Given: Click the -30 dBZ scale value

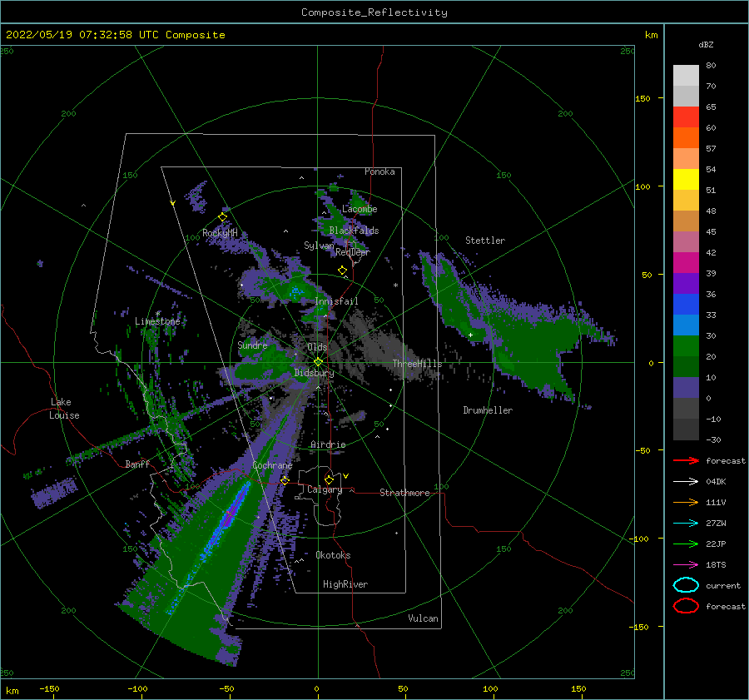Looking at the screenshot, I should pos(713,439).
